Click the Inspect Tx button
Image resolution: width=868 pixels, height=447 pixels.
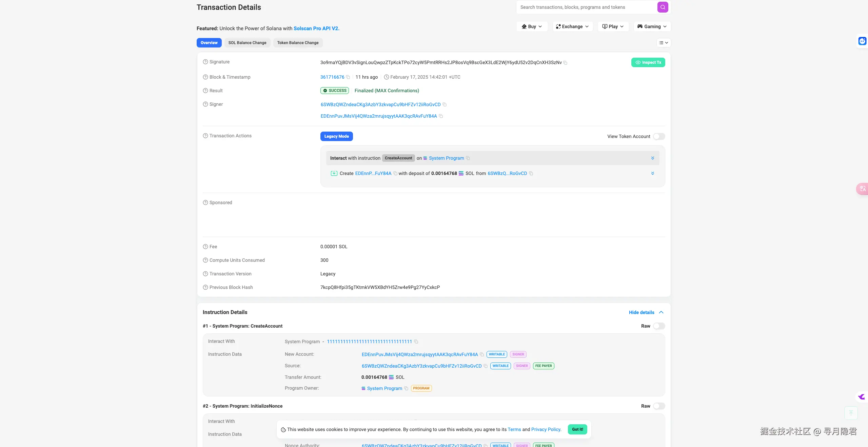point(648,62)
